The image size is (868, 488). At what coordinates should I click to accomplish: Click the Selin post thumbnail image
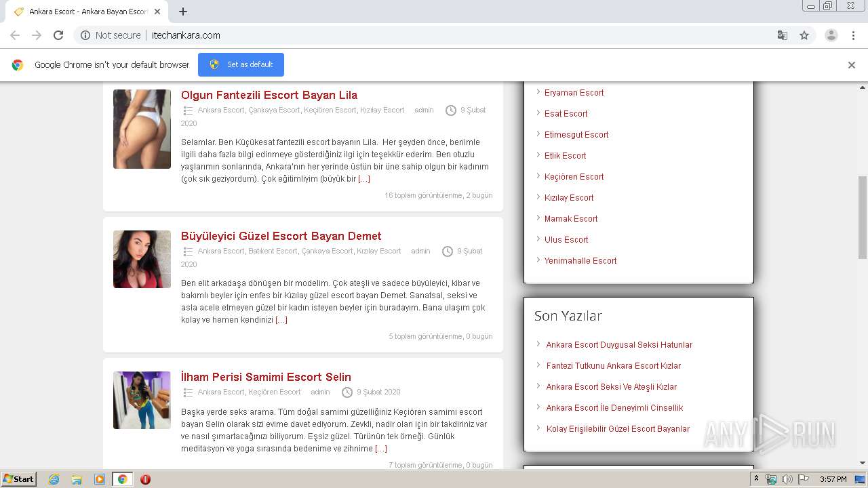142,400
